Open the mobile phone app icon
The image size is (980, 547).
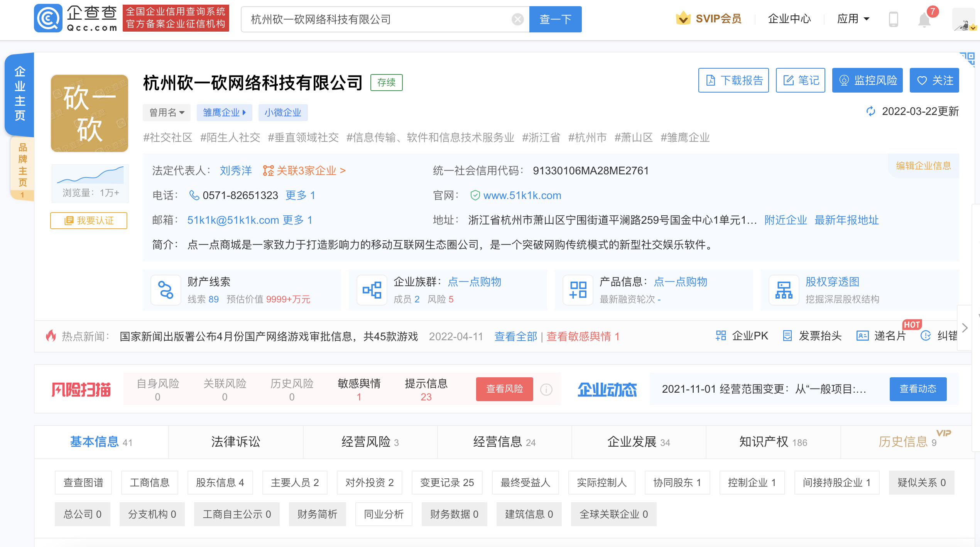tap(893, 19)
